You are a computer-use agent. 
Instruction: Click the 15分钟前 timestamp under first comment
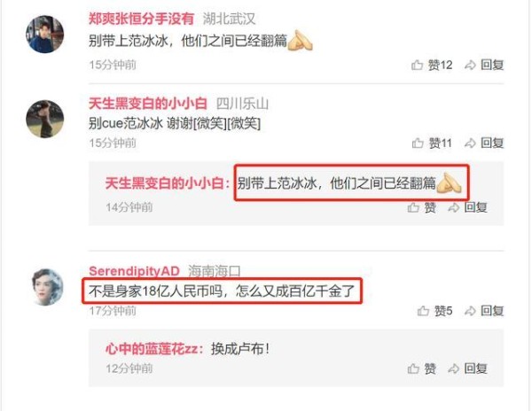[x=113, y=65]
